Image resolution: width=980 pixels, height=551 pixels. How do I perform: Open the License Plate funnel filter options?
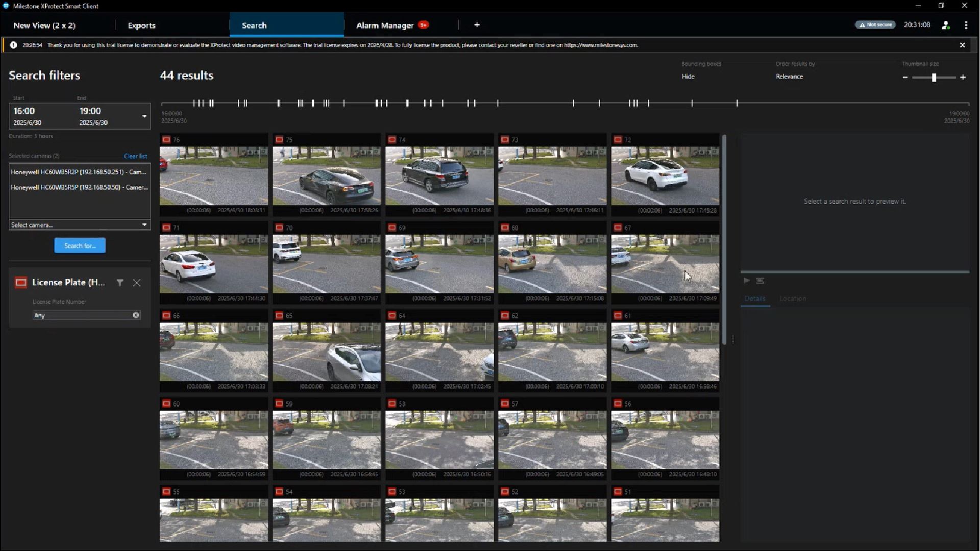[120, 283]
